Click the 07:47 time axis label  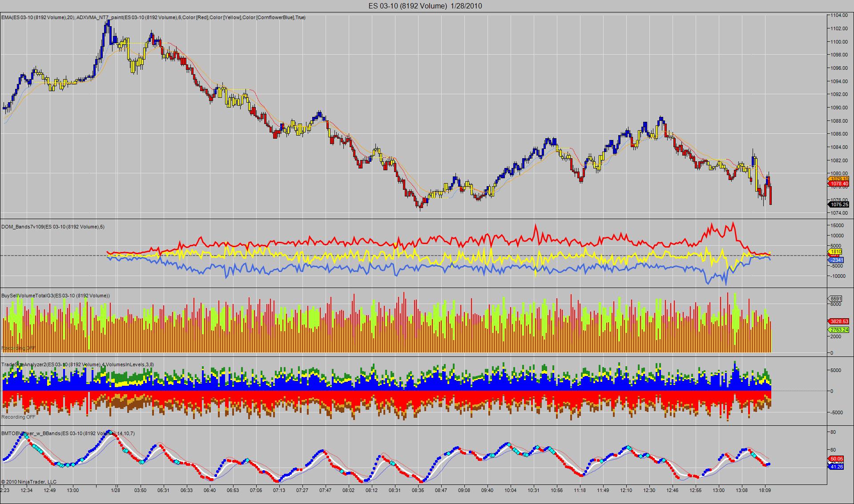pos(325,491)
